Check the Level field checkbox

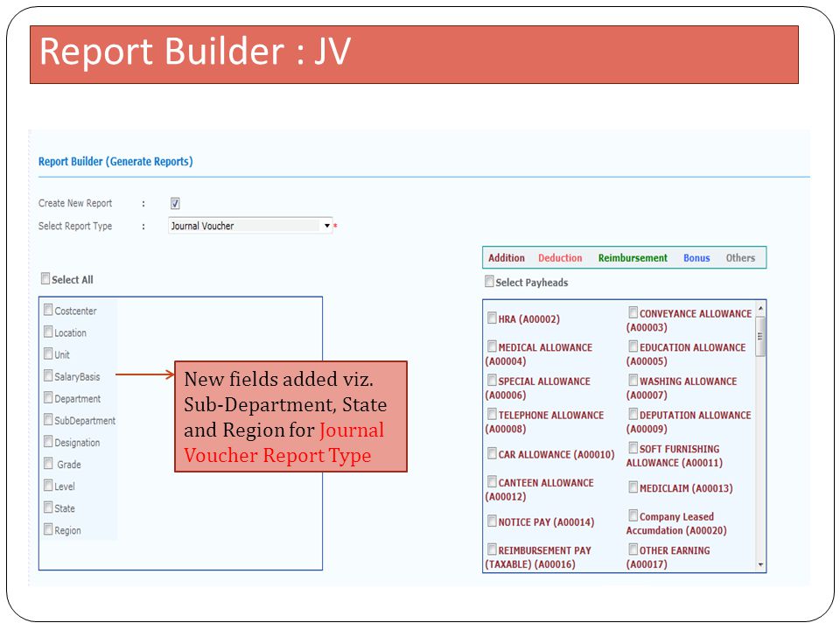pyautogui.click(x=48, y=486)
